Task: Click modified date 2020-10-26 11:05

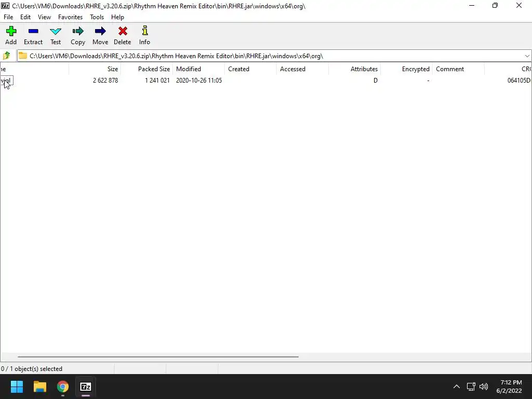Action: (x=199, y=81)
